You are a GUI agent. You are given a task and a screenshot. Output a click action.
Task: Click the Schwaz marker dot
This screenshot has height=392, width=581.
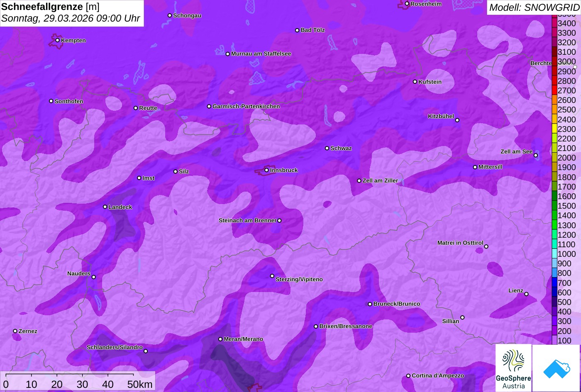pyautogui.click(x=327, y=148)
